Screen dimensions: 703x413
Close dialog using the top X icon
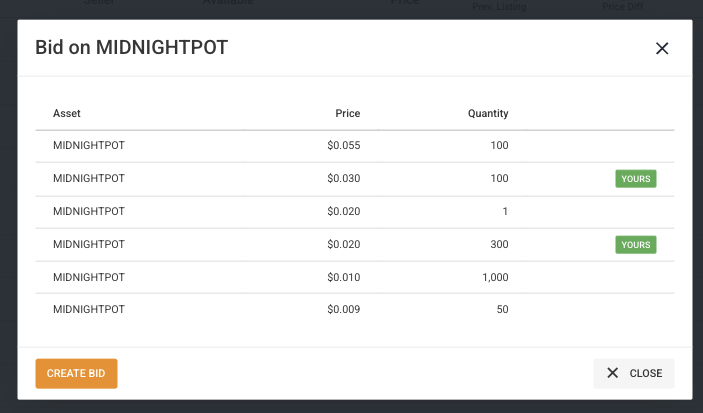coord(662,48)
